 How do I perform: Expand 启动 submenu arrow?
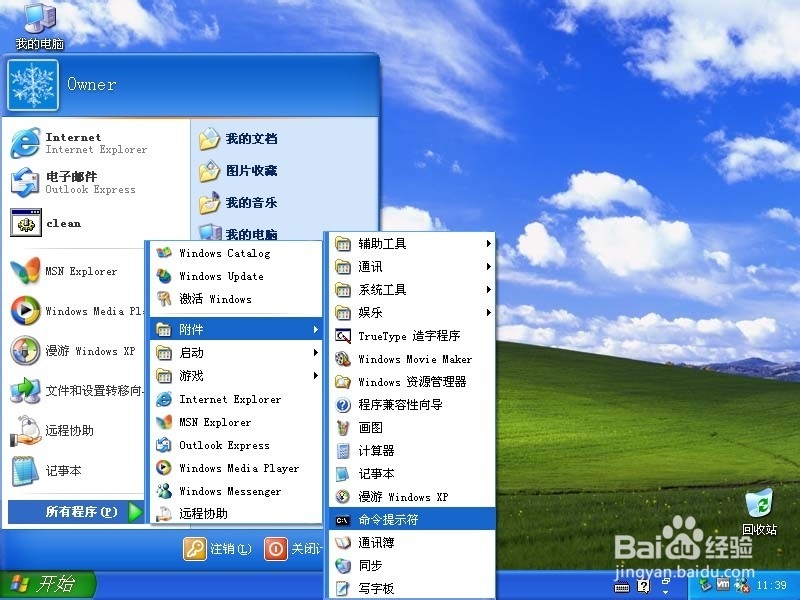click(x=316, y=353)
